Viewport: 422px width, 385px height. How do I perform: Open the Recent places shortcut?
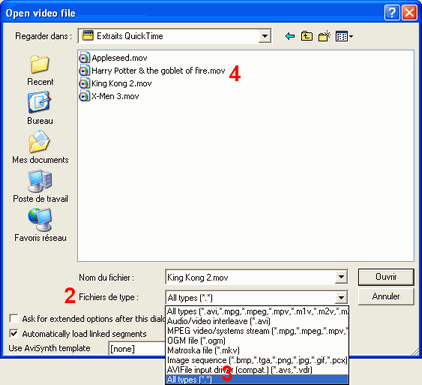(x=40, y=70)
